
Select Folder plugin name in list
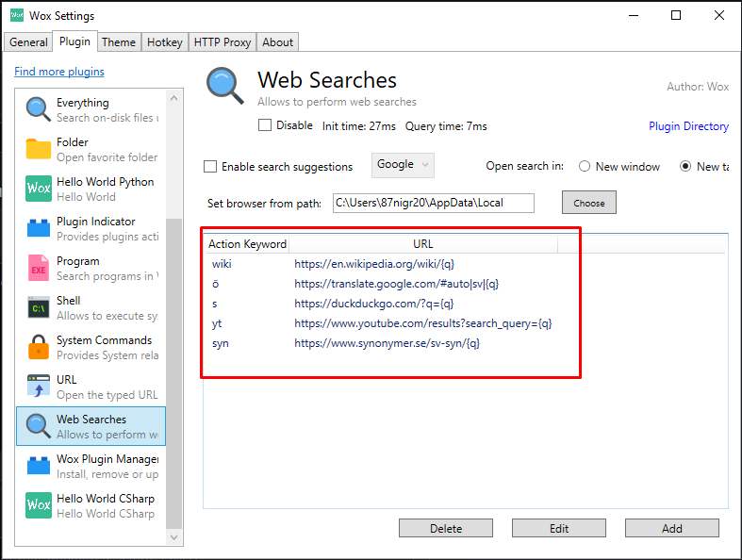[x=73, y=142]
